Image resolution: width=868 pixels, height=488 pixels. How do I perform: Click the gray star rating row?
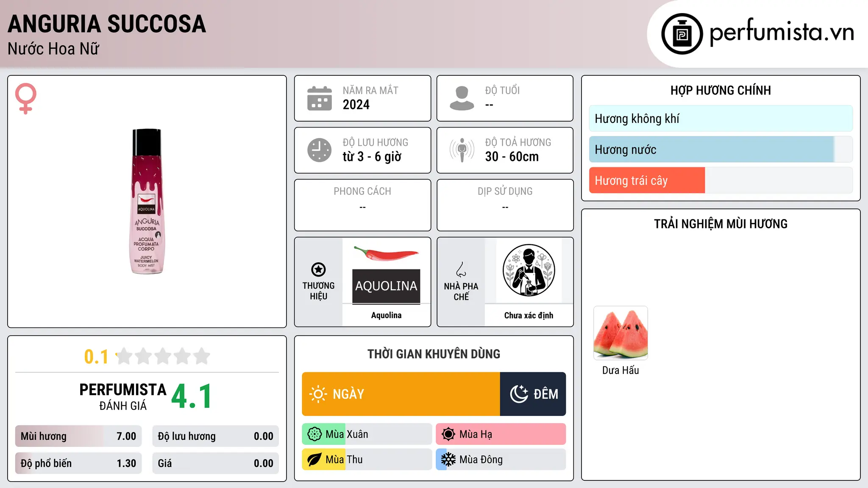(163, 356)
